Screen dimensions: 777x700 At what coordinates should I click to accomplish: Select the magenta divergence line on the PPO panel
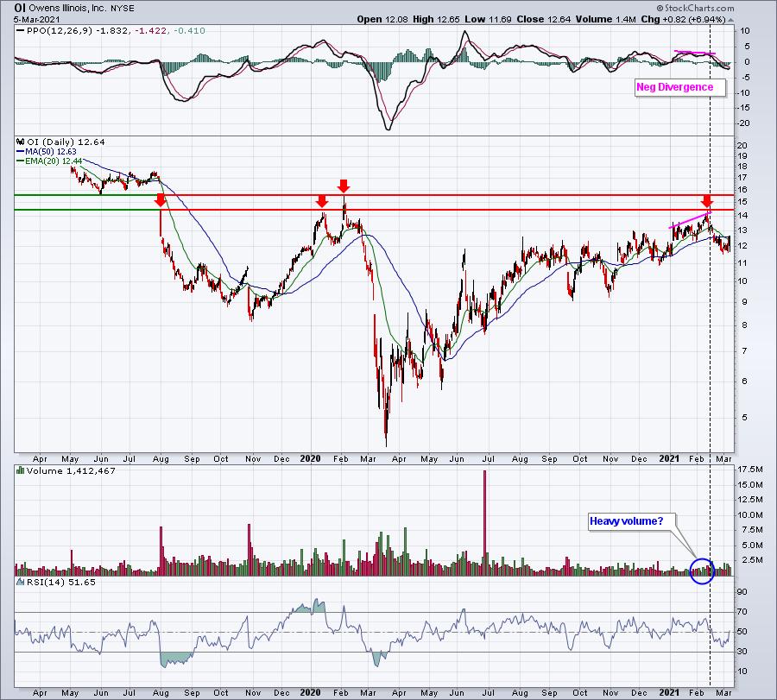point(695,54)
